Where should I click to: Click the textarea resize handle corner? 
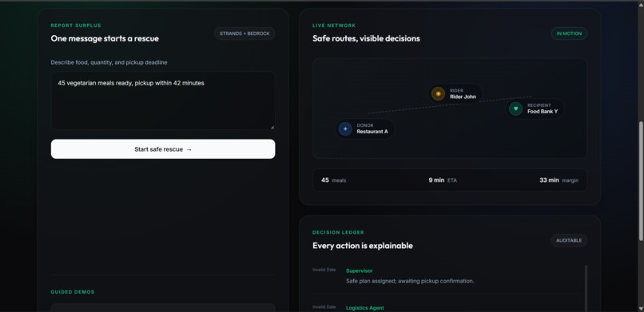pyautogui.click(x=272, y=127)
